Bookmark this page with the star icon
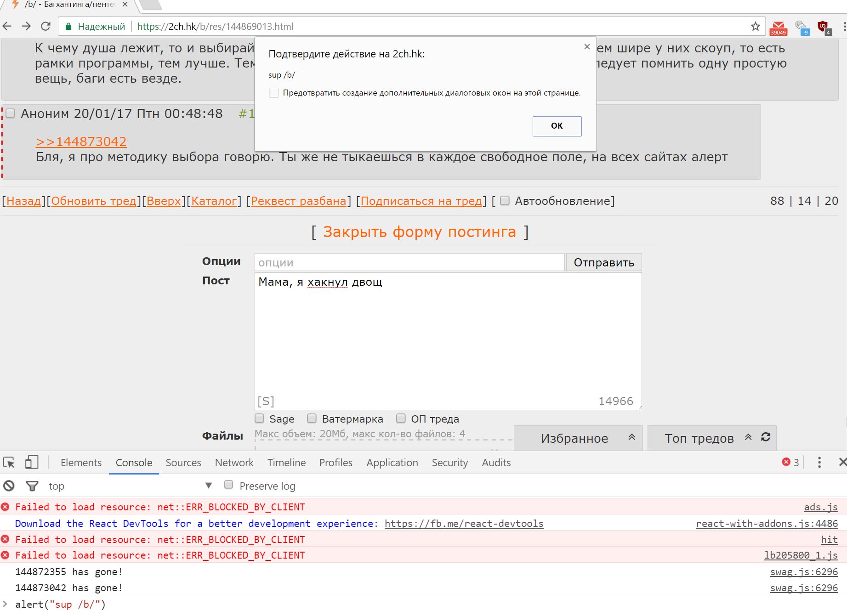The width and height of the screenshot is (847, 616). pyautogui.click(x=756, y=27)
